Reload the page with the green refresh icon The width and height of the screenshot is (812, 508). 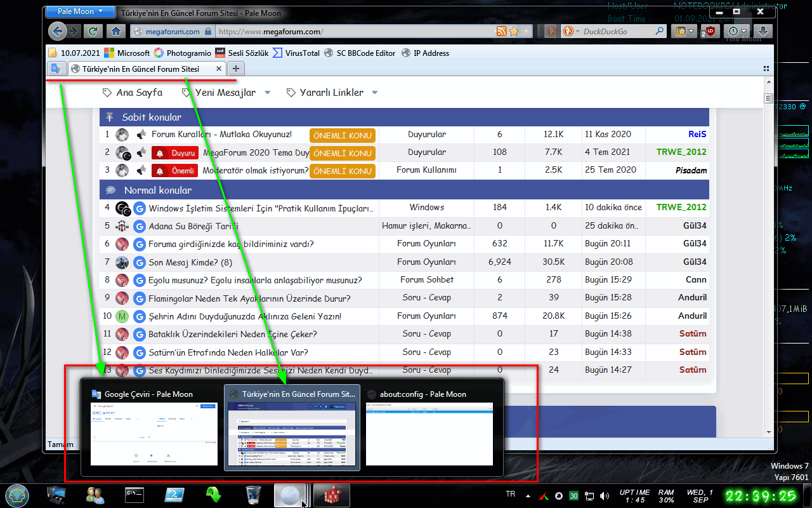tap(93, 31)
